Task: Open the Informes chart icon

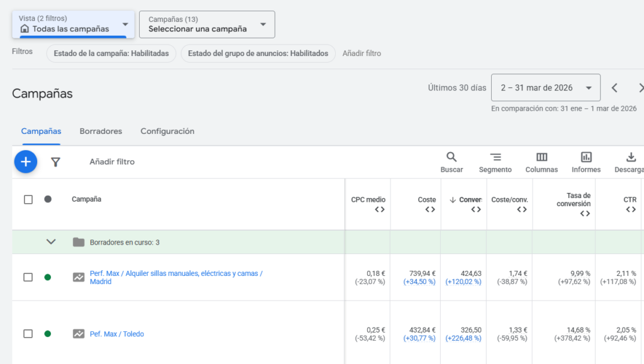Action: 586,157
